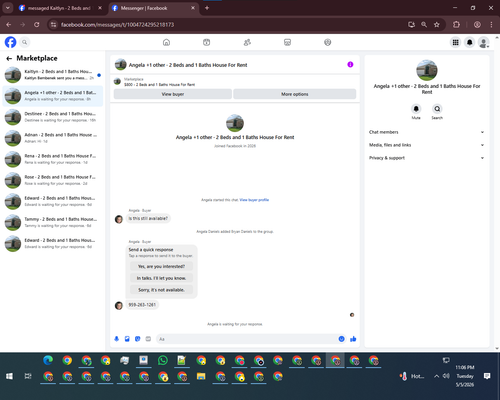The image size is (500, 400).
Task: Open the Rose conversation
Action: pyautogui.click(x=53, y=180)
